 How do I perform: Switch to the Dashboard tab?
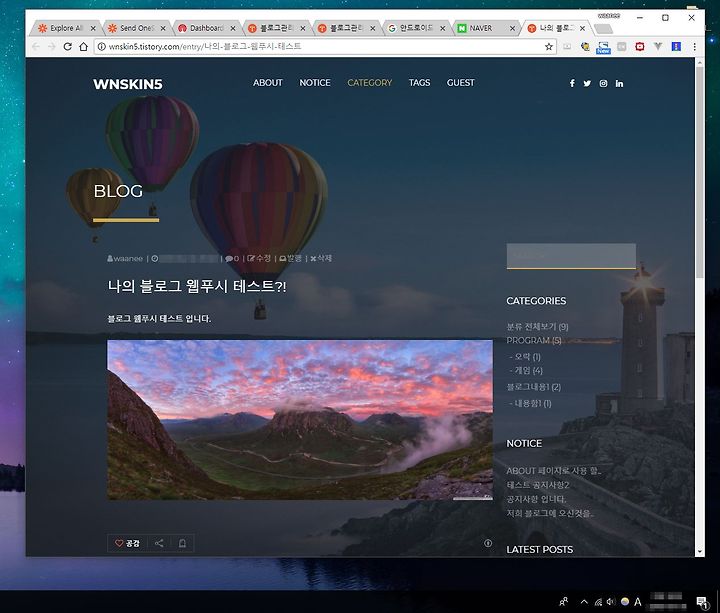tap(206, 28)
